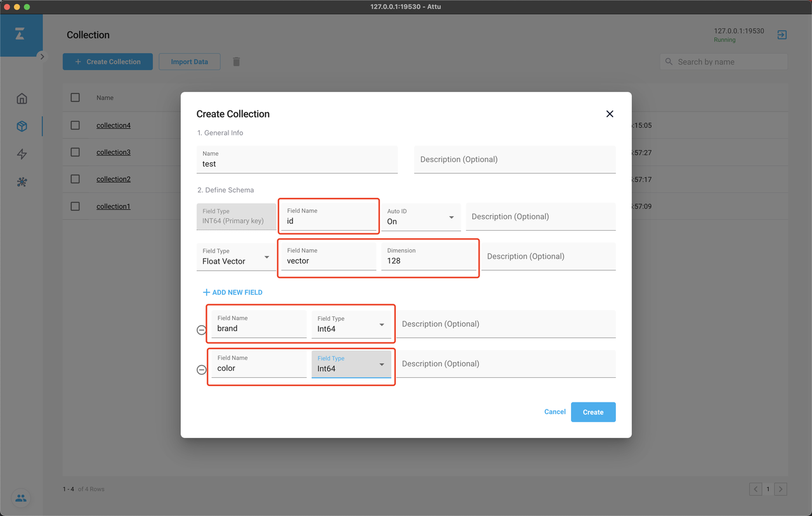The height and width of the screenshot is (516, 812).
Task: Open the Users icon at sidebar bottom
Action: click(x=21, y=498)
